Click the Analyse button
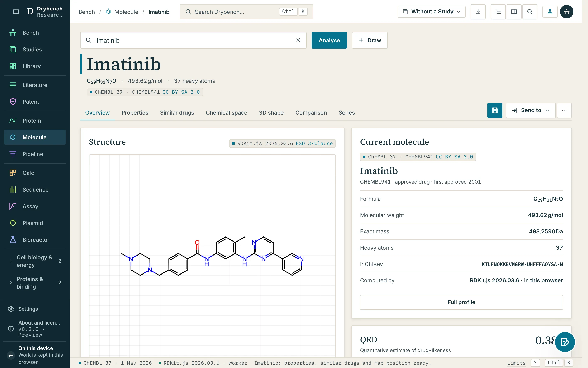 click(329, 40)
